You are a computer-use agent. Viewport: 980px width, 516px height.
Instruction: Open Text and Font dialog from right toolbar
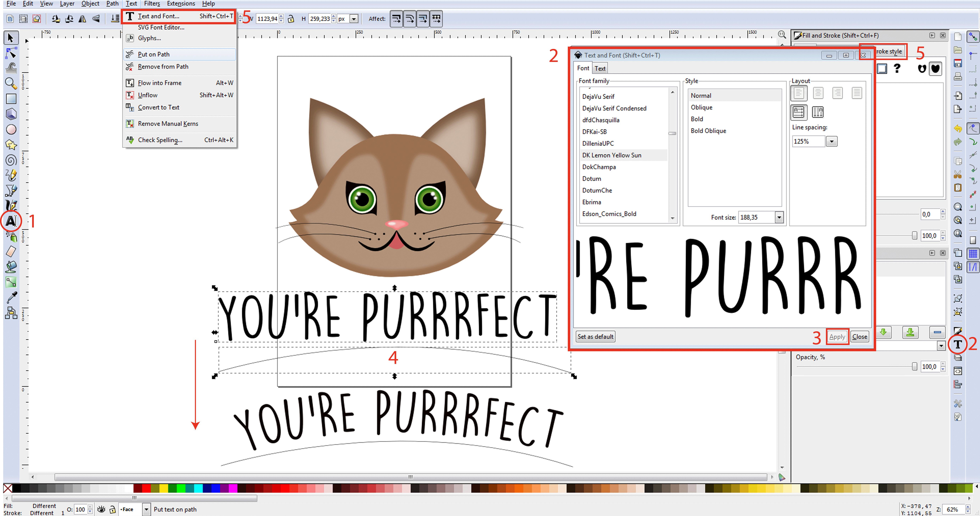coord(957,344)
